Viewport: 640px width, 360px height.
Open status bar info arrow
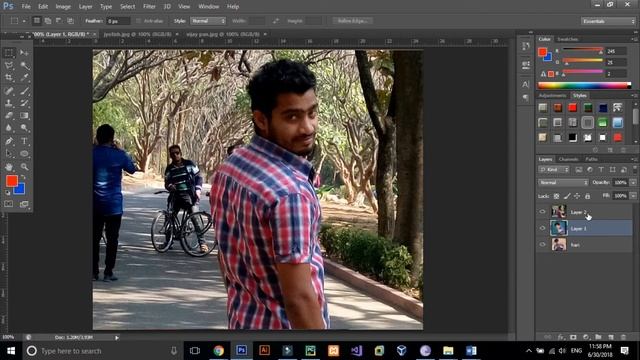click(x=117, y=338)
